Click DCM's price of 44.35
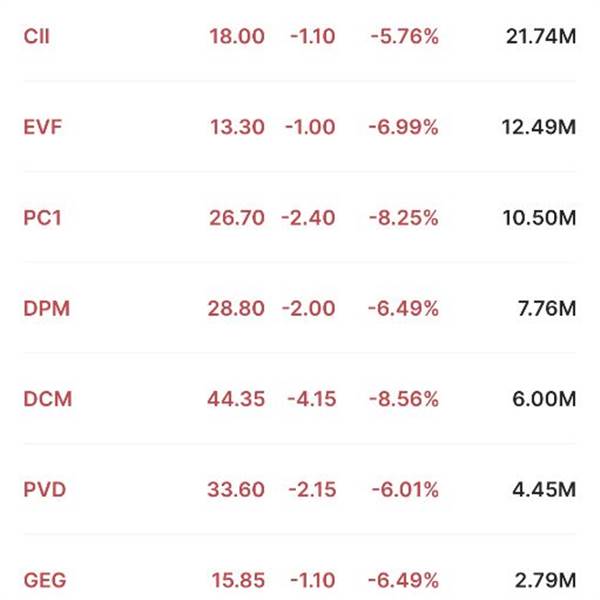The height and width of the screenshot is (600, 600). [x=237, y=399]
